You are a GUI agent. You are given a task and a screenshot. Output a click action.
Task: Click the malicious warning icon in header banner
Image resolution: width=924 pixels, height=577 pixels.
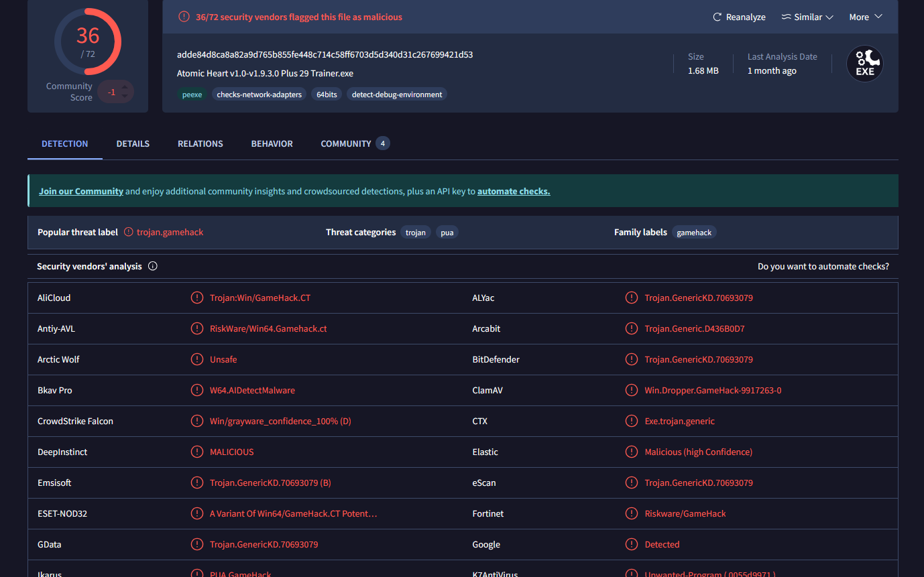pos(184,17)
